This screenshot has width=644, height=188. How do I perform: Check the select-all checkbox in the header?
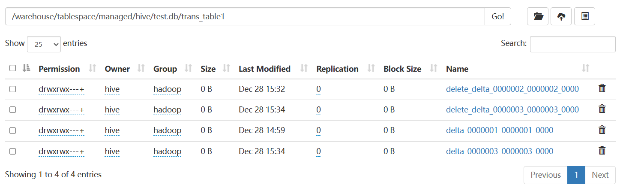coord(12,68)
